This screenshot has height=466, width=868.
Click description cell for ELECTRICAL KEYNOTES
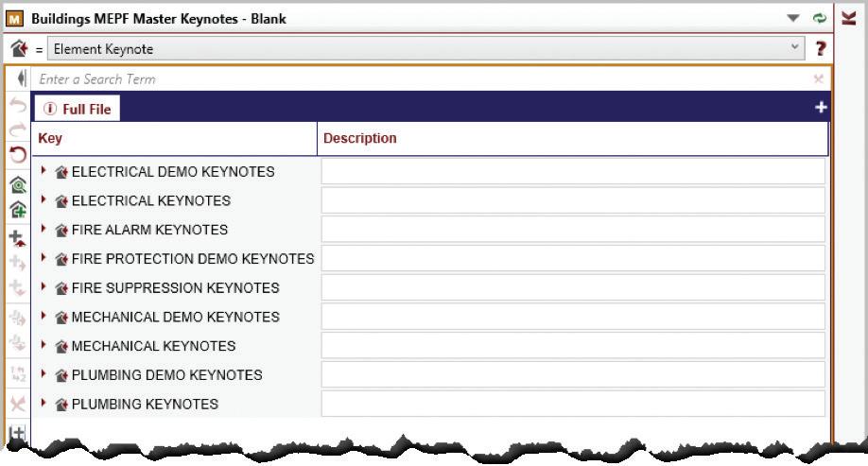click(573, 200)
